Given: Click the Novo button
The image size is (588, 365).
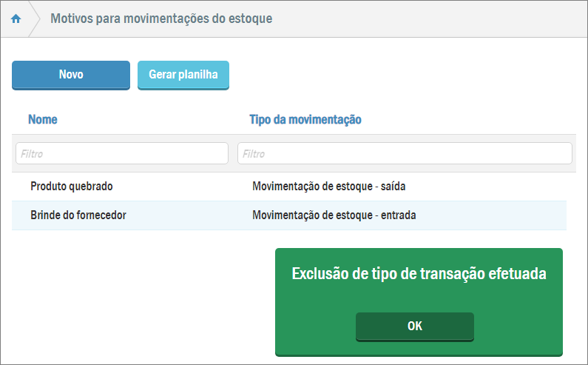Looking at the screenshot, I should 71,75.
